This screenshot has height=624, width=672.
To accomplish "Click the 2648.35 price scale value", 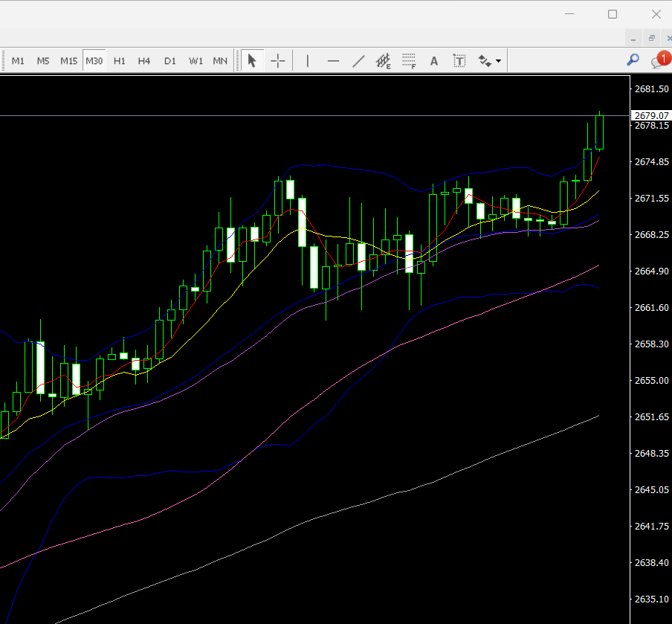I will 651,454.
